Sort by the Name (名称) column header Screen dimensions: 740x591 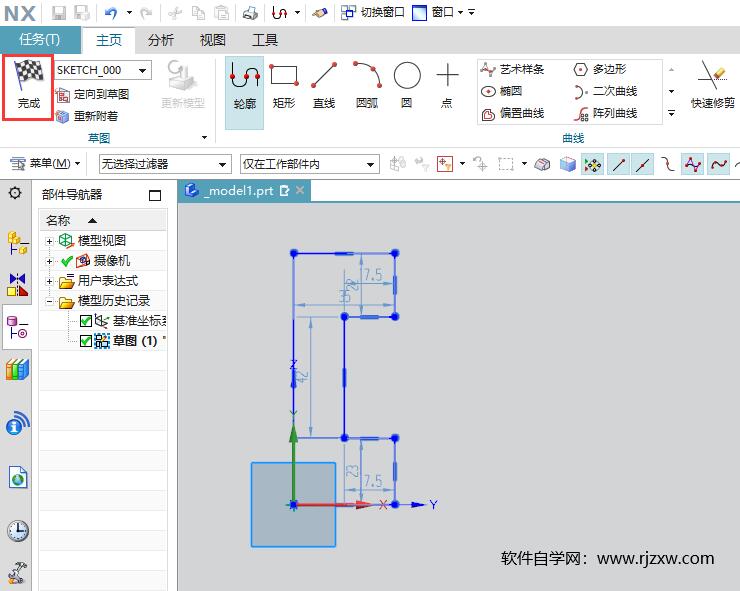(x=103, y=220)
